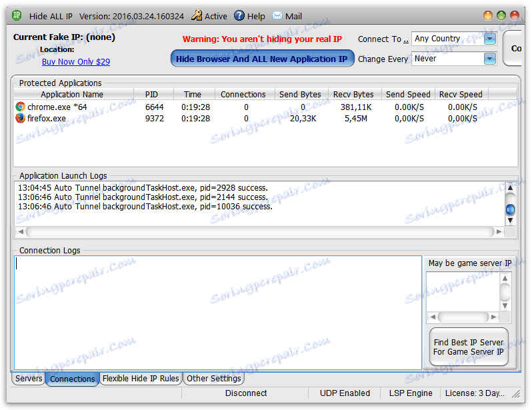Click game server IP list horizontal scrollbar
This screenshot has width=532, height=410.
(463, 317)
